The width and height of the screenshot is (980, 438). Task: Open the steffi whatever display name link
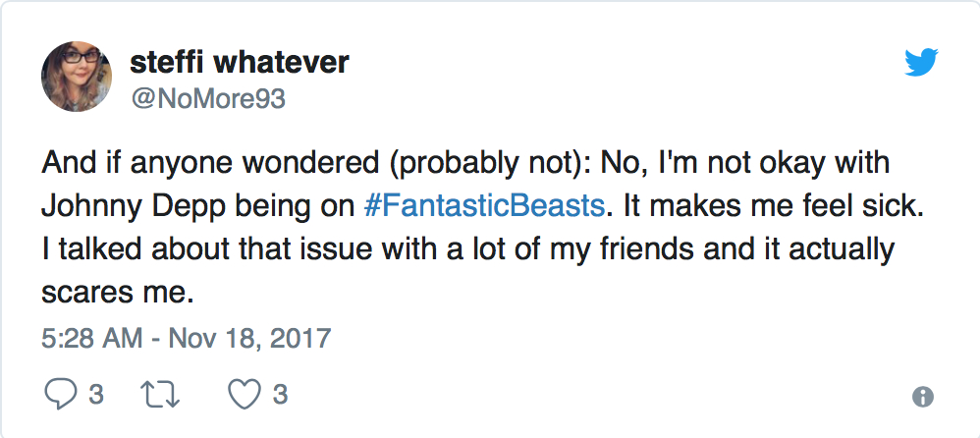coord(239,63)
